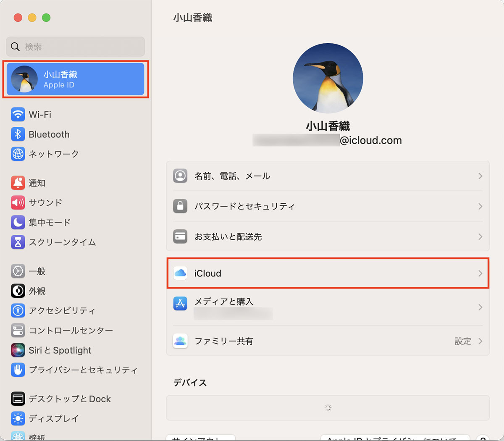Screen dimensions: 504x441
Task: Open the スクリーンタイム sidebar label
Action: pyautogui.click(x=62, y=242)
